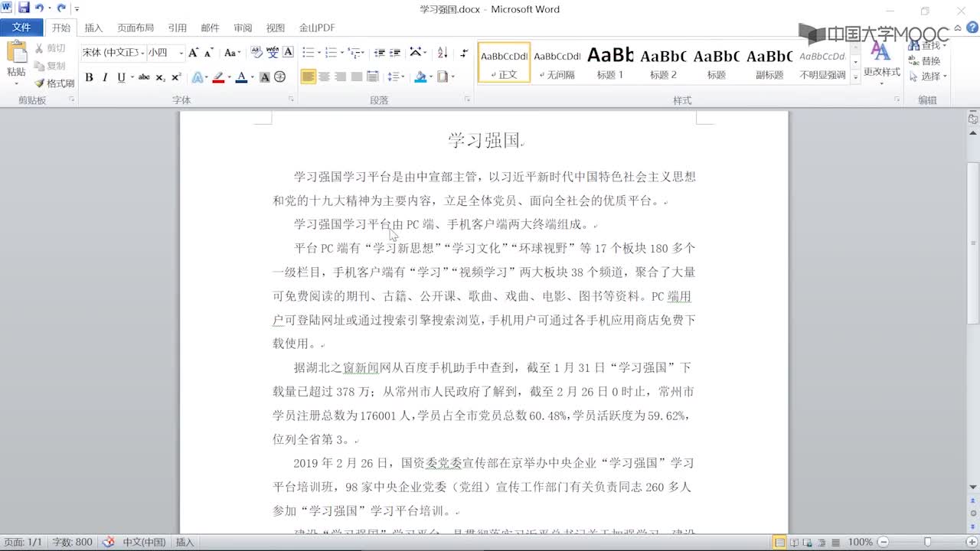Click the decrease indent icon
This screenshot has height=551, width=980.
click(x=380, y=53)
